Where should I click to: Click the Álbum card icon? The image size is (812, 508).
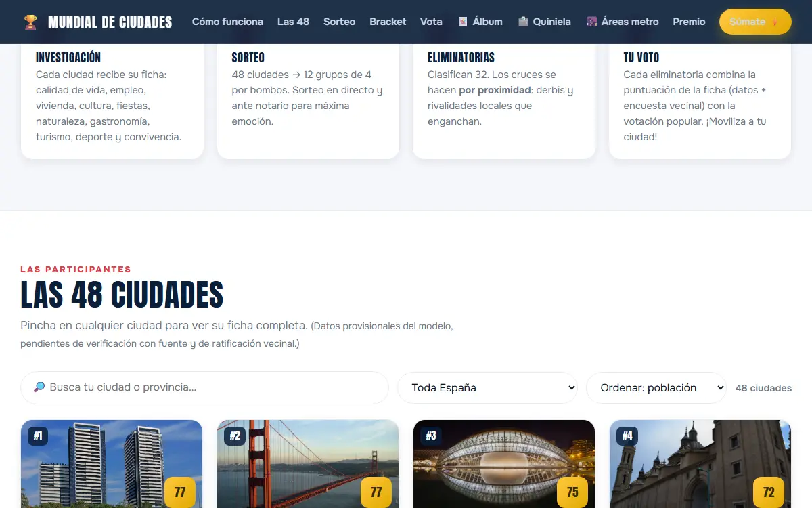pyautogui.click(x=464, y=22)
